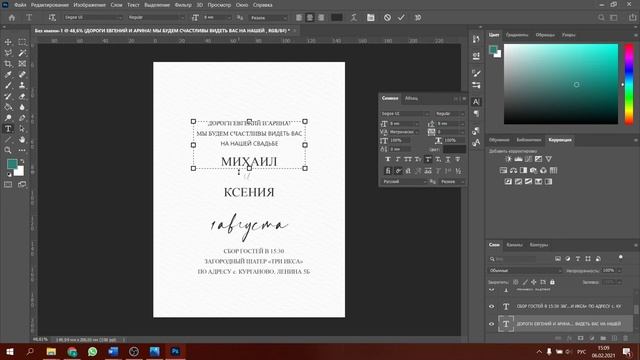The image size is (640, 360).
Task: Select the Clone Stamp tool
Action: tap(22, 85)
